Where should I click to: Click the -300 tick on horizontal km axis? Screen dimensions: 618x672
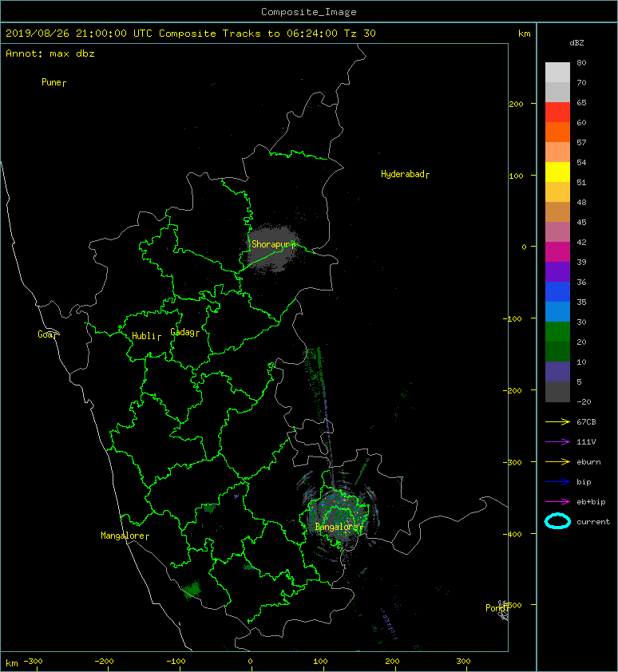(33, 662)
